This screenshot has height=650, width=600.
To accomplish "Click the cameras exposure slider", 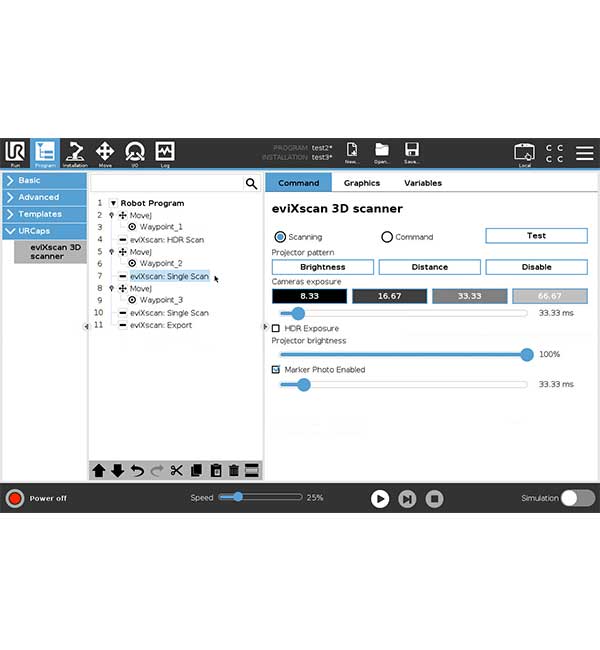I will click(x=403, y=313).
